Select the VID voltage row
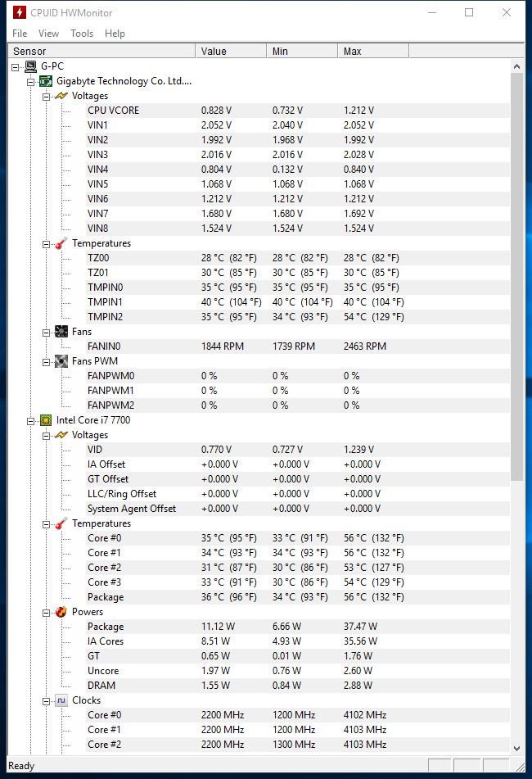This screenshot has height=779, width=532. point(298,450)
